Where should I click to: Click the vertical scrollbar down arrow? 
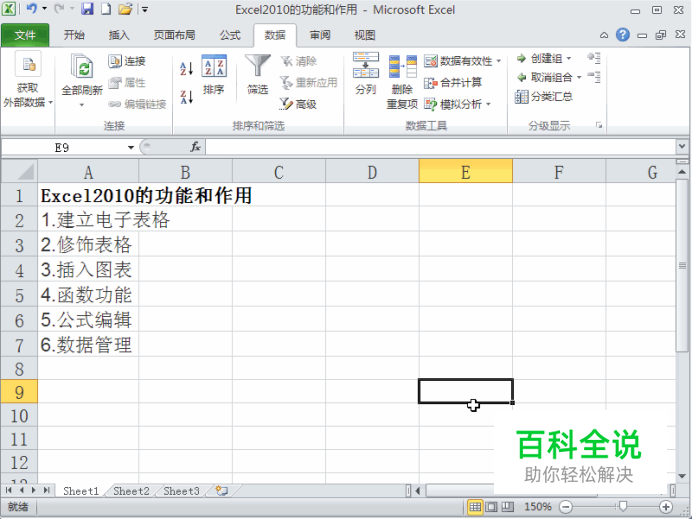[682, 476]
